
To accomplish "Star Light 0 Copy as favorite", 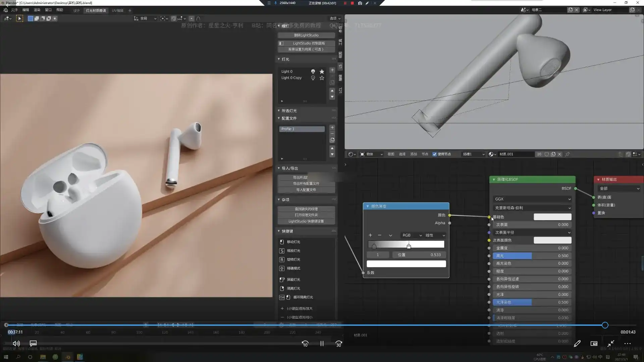I will 322,78.
